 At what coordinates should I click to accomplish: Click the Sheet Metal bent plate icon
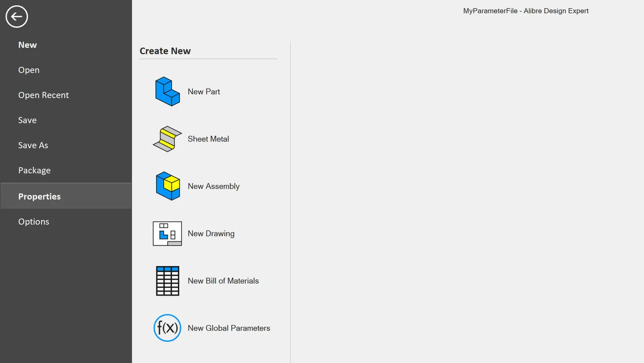(x=167, y=139)
